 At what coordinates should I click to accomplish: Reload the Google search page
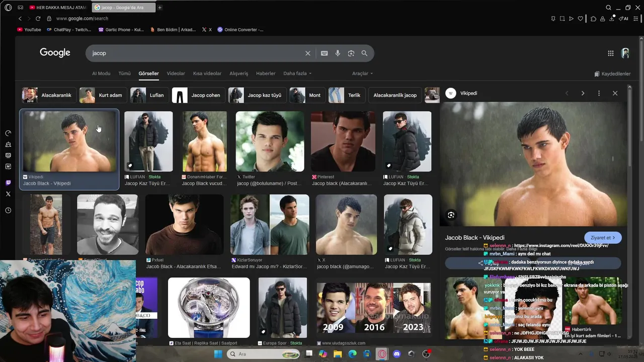38,19
